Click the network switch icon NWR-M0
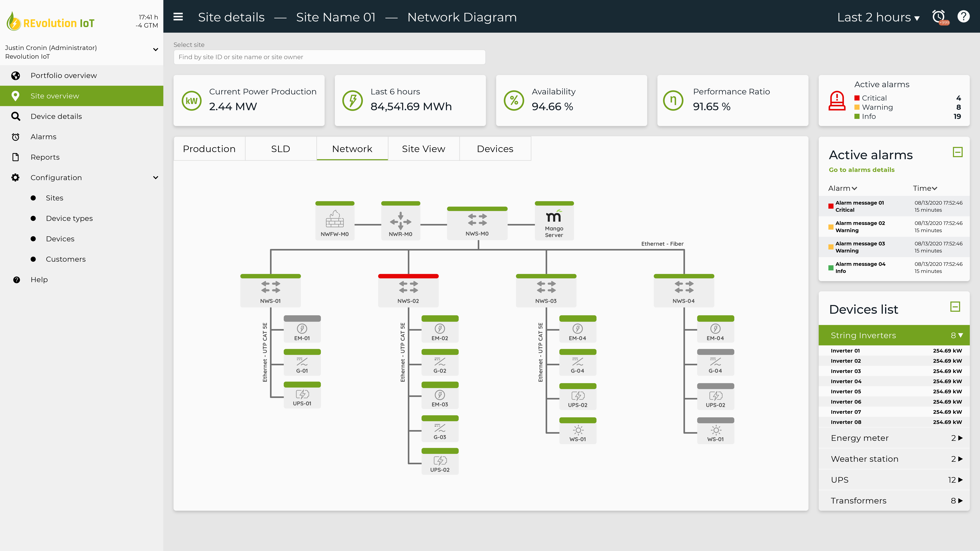The width and height of the screenshot is (980, 551). click(x=400, y=219)
